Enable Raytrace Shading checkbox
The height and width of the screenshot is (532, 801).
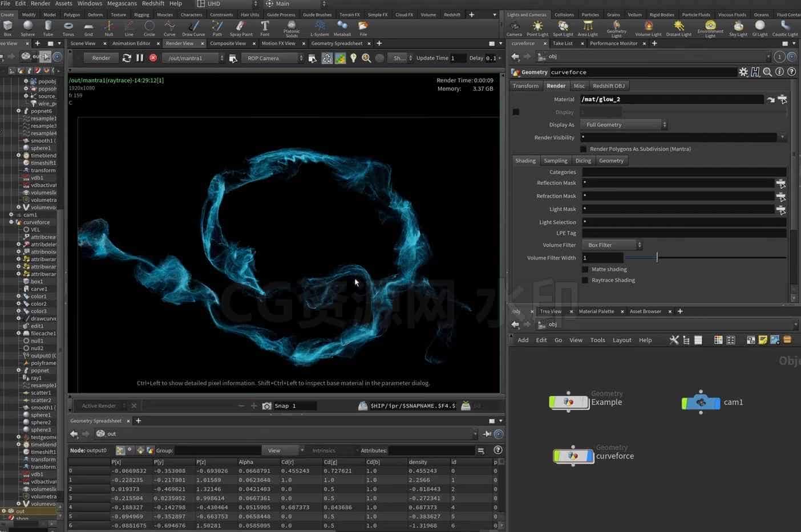coord(585,280)
